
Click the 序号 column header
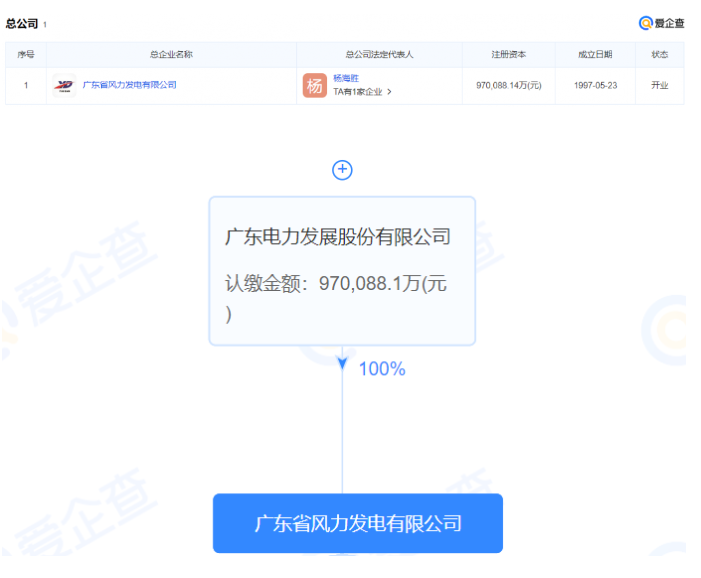[x=26, y=54]
